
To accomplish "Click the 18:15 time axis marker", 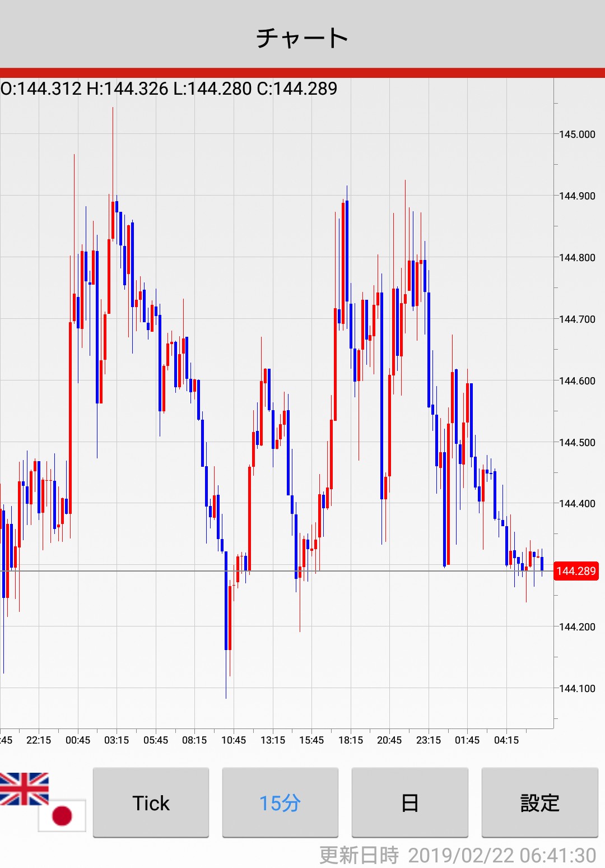I will [x=351, y=740].
